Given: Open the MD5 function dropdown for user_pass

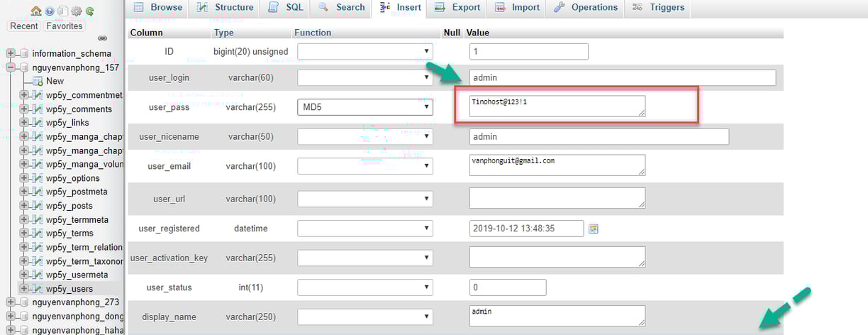Looking at the screenshot, I should 365,106.
